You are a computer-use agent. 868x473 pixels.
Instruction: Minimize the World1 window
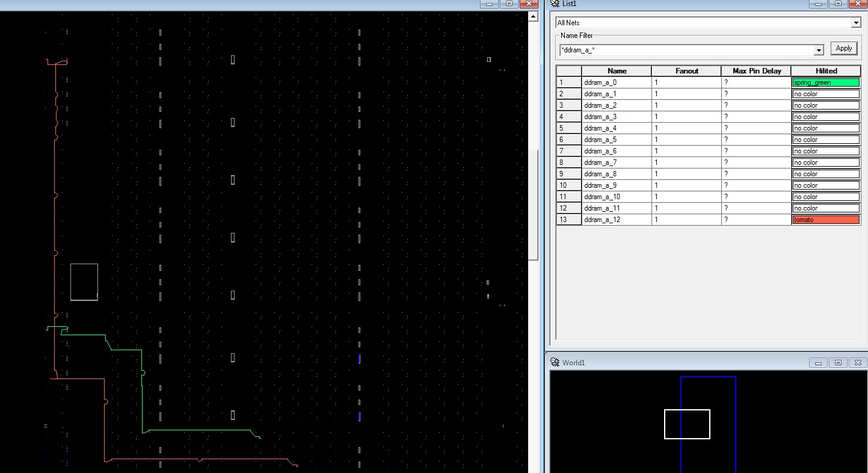(x=818, y=362)
